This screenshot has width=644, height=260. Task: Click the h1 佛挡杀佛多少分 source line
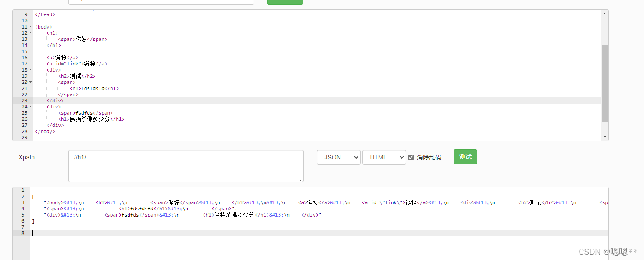click(x=91, y=119)
